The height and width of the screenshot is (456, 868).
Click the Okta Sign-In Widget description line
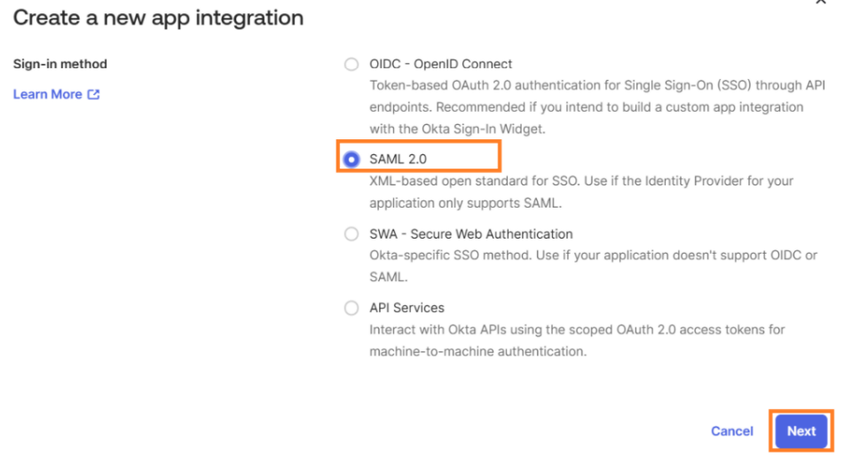[470, 129]
